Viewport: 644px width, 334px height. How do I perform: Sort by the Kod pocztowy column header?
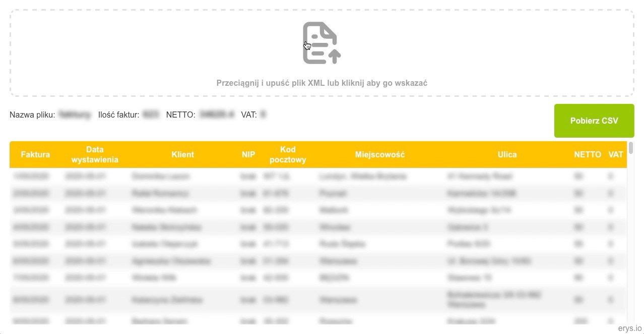click(x=288, y=154)
